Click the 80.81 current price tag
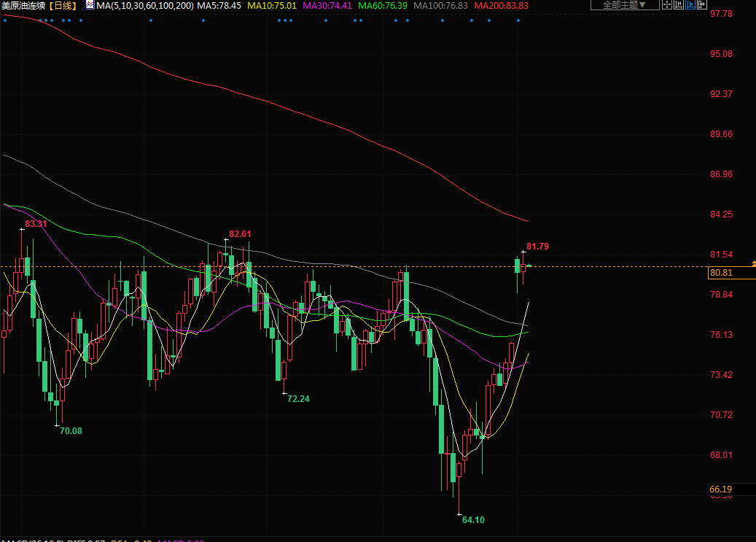The width and height of the screenshot is (756, 542). [720, 273]
